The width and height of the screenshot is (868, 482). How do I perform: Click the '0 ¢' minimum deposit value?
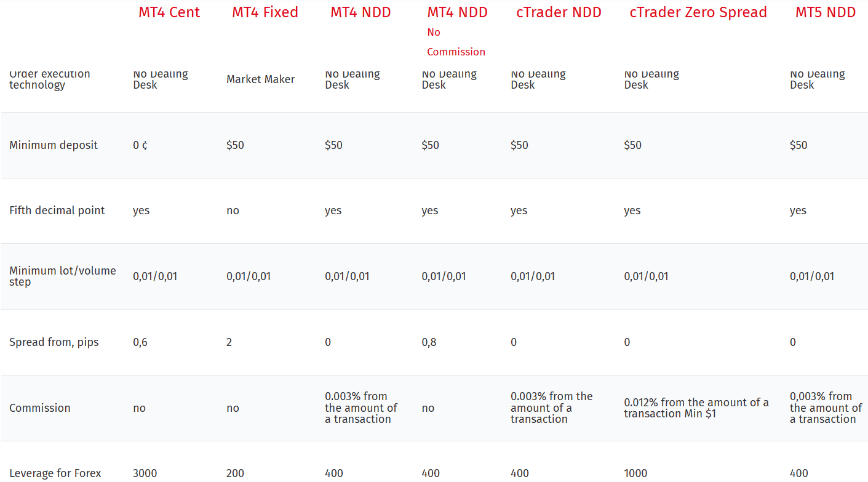click(x=140, y=145)
